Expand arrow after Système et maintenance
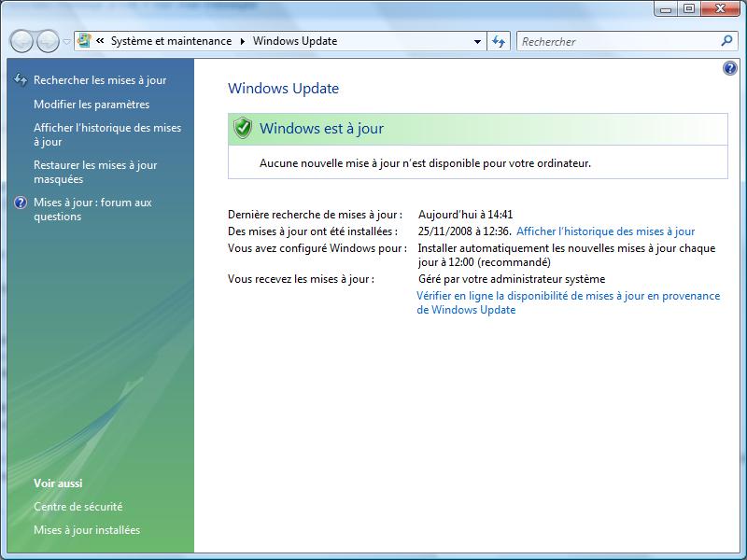The image size is (747, 560). pos(242,41)
